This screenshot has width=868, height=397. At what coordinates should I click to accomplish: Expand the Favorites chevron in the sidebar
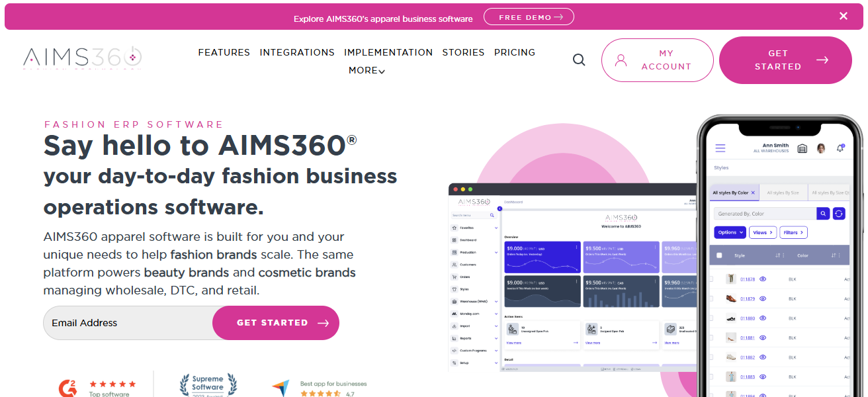click(x=496, y=228)
